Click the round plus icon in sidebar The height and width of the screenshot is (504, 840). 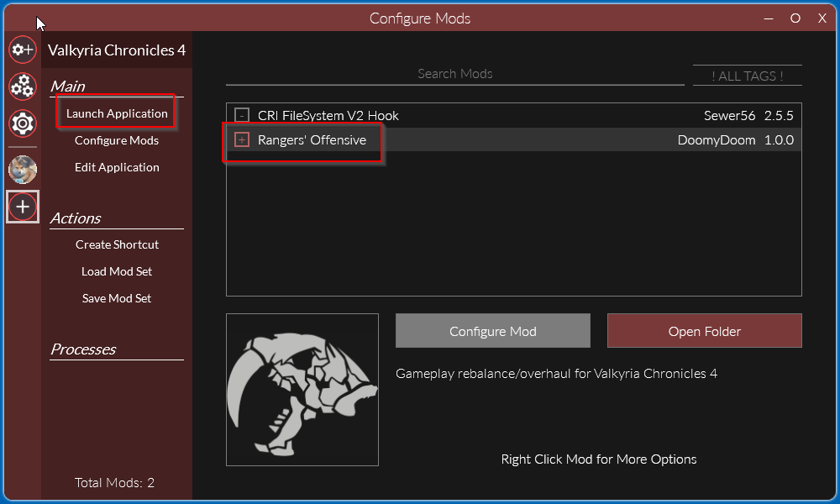point(23,207)
